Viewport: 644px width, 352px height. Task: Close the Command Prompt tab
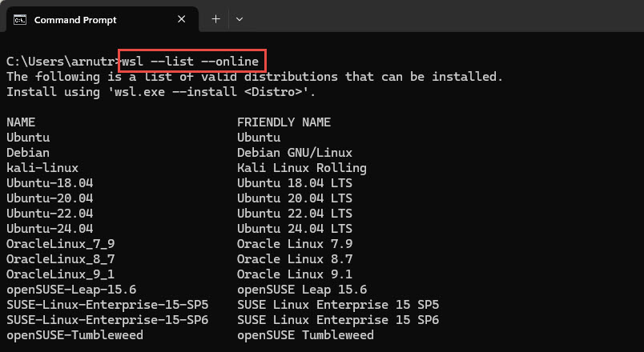coord(181,19)
